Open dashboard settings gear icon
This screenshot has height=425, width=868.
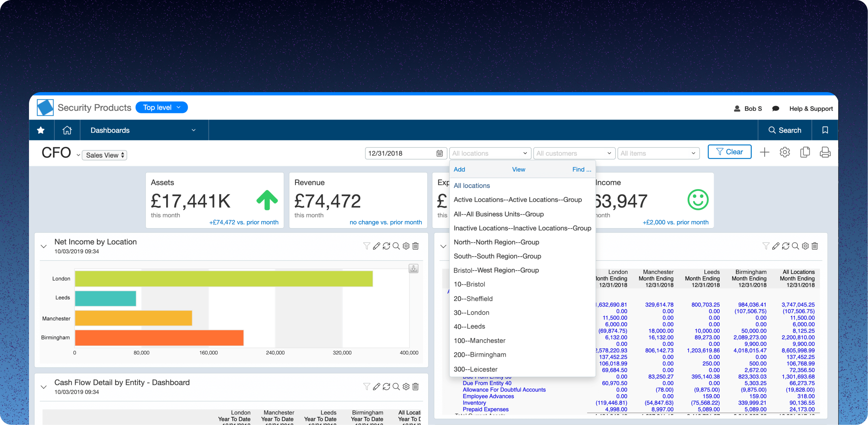(785, 152)
